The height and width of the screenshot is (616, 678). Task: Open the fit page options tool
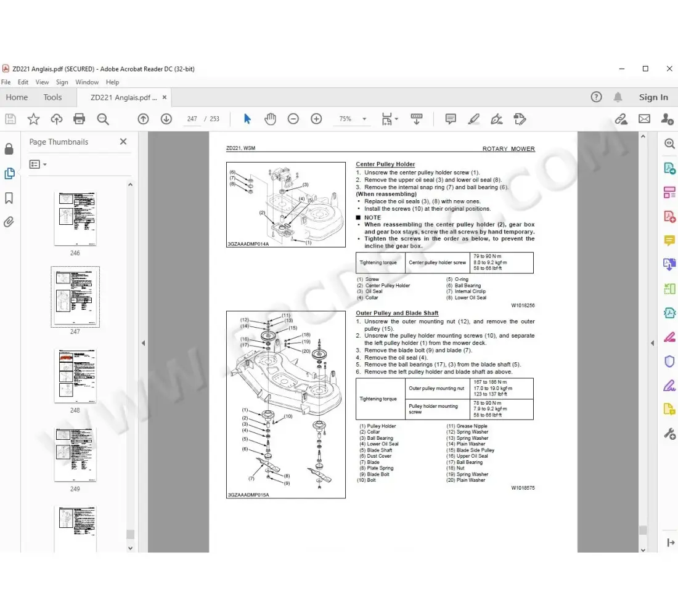(x=389, y=119)
